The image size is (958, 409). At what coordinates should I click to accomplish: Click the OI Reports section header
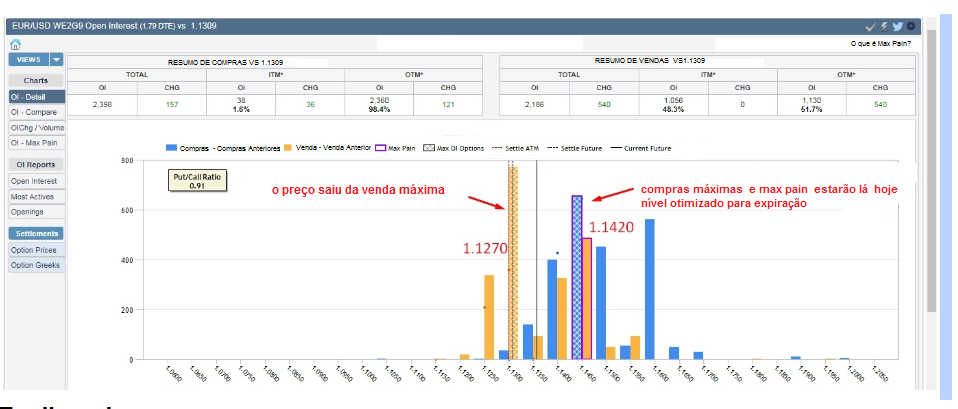click(36, 164)
